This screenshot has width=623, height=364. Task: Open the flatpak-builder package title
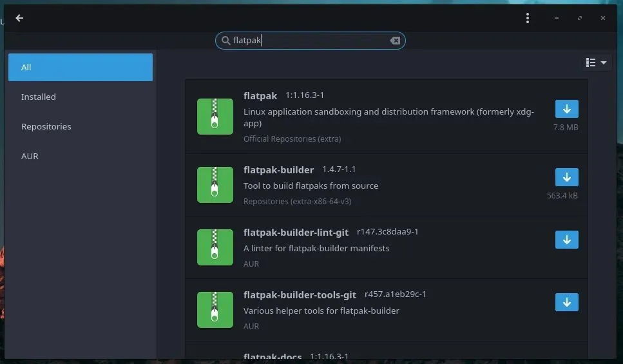pos(278,170)
